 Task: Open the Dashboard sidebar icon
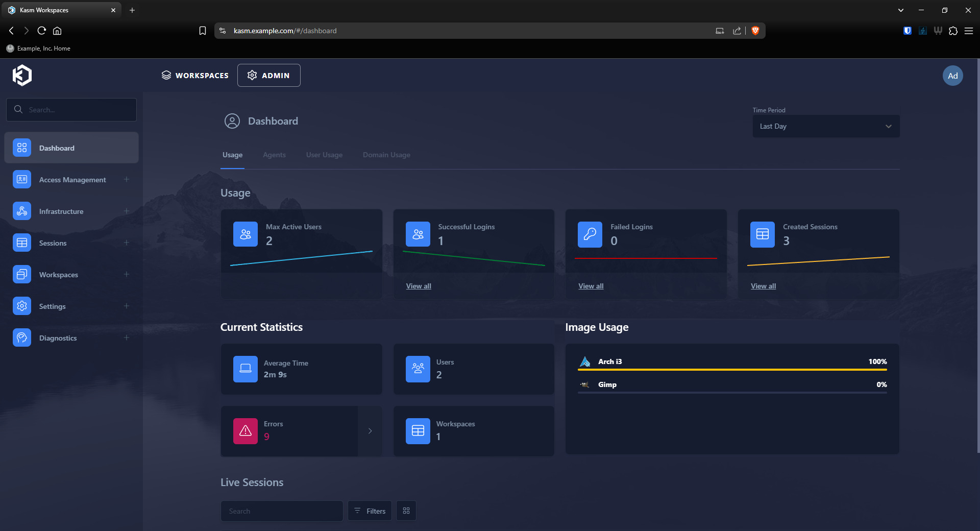[22, 148]
